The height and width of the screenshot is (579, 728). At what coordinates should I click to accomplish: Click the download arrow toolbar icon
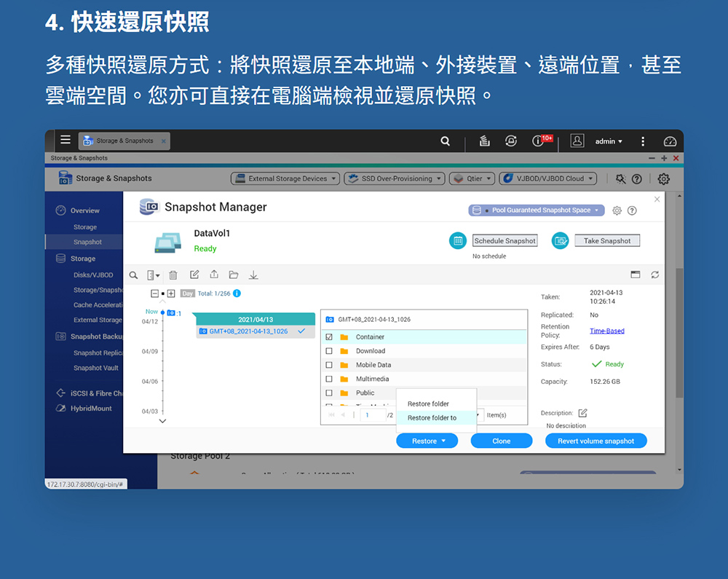coord(253,275)
